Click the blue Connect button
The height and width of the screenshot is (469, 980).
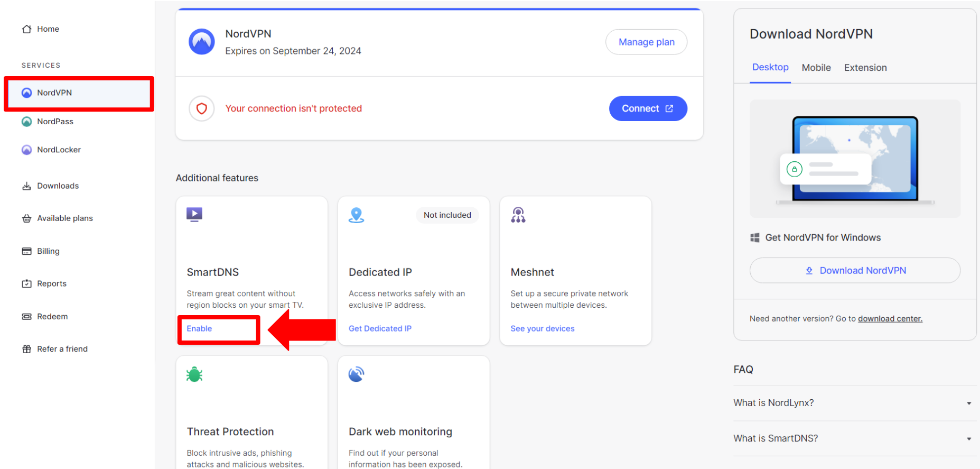point(648,108)
